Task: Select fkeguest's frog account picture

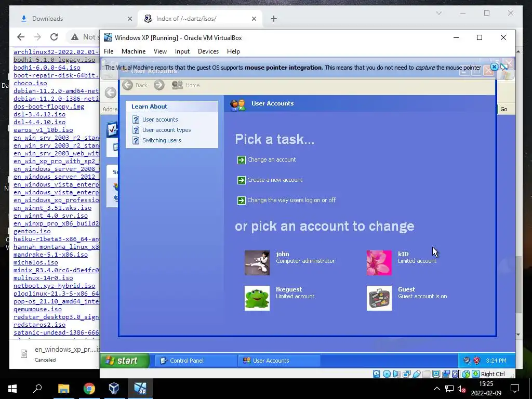Action: tap(257, 298)
